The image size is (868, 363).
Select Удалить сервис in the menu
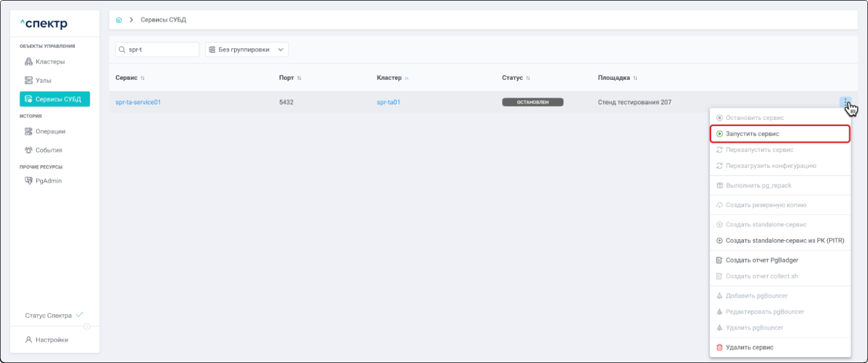(749, 347)
